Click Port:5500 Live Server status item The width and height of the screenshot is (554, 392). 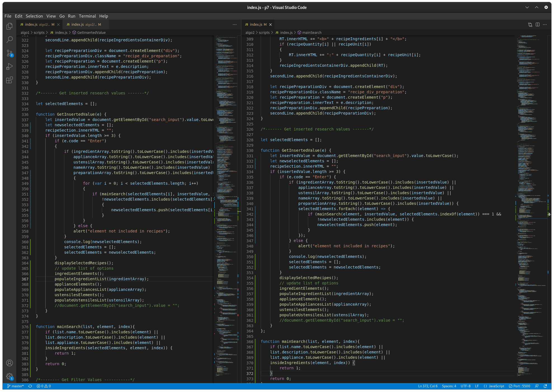click(x=519, y=386)
